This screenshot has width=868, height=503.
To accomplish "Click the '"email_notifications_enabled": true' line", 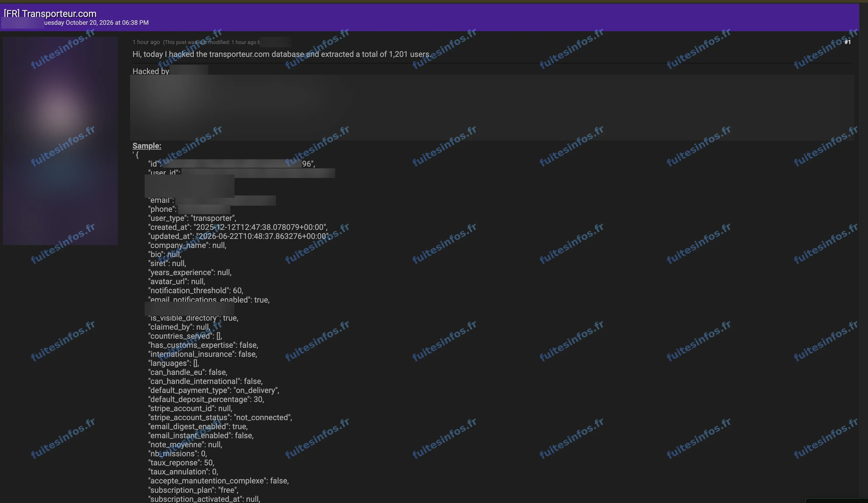I will [209, 299].
